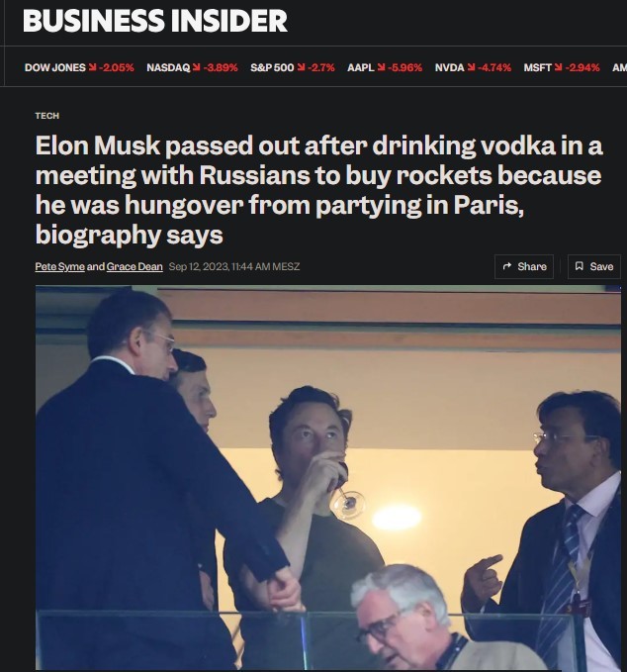Open the Share button
Screen dimensions: 627x672
pyautogui.click(x=524, y=266)
